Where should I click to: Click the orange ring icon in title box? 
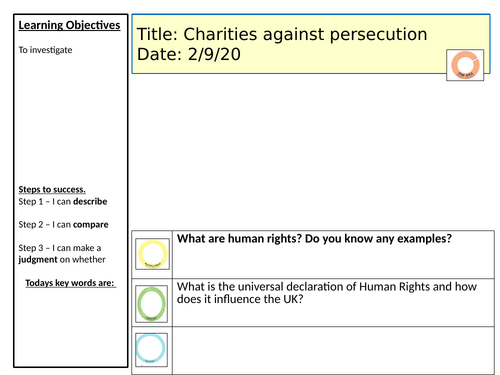(x=465, y=65)
